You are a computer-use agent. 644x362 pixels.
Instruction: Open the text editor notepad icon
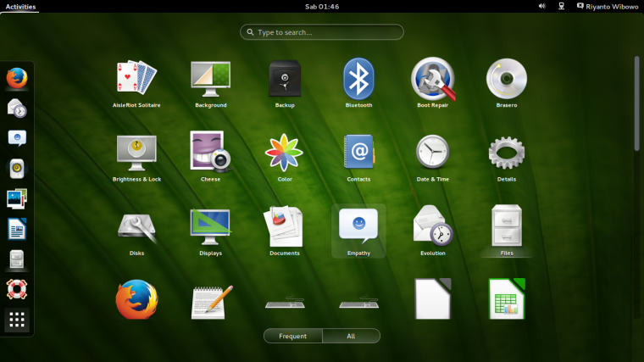pos(211,302)
